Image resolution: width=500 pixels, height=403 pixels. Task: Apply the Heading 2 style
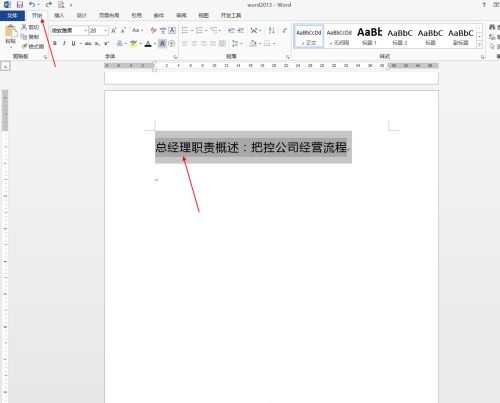[400, 37]
